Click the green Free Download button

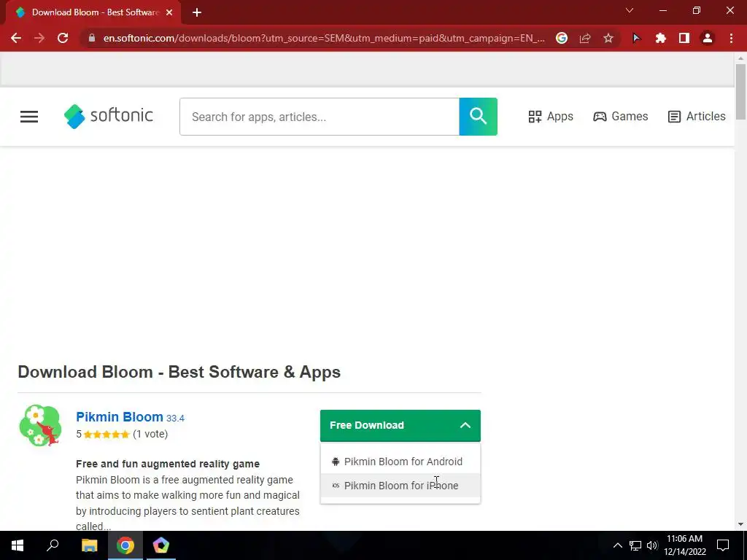(400, 425)
